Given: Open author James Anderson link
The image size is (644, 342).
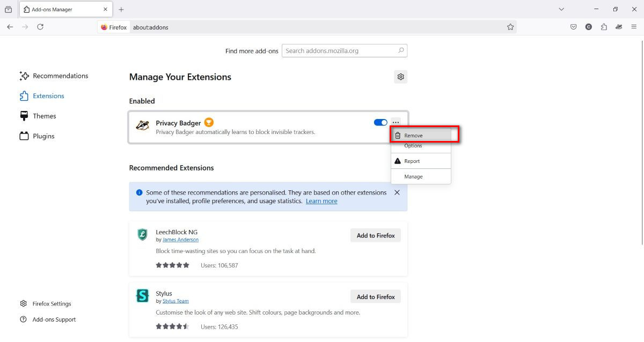Looking at the screenshot, I should click(x=180, y=240).
